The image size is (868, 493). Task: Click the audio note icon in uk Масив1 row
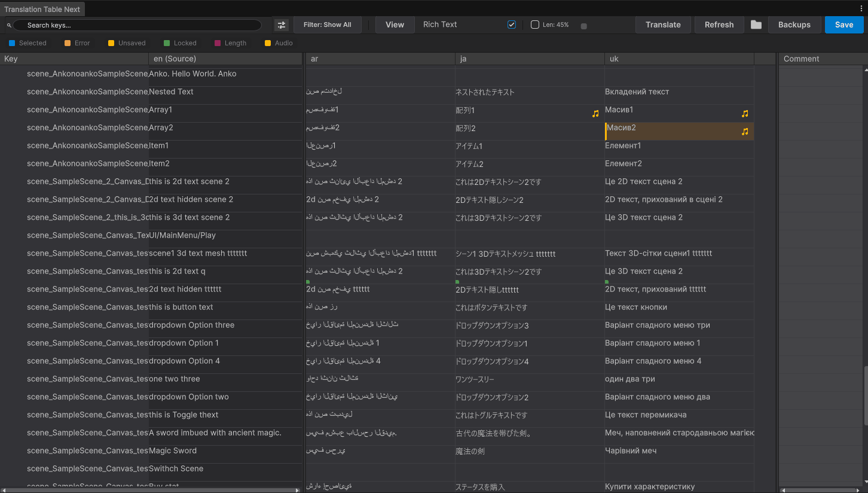745,114
